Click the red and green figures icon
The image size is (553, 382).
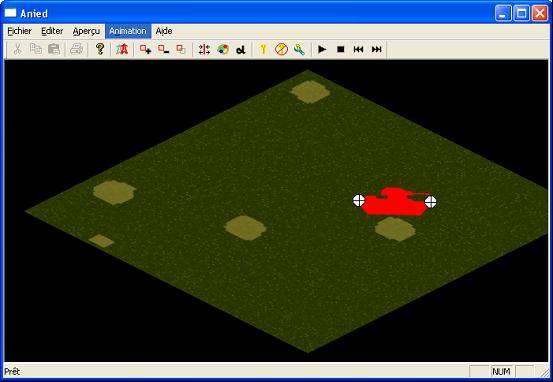point(122,49)
